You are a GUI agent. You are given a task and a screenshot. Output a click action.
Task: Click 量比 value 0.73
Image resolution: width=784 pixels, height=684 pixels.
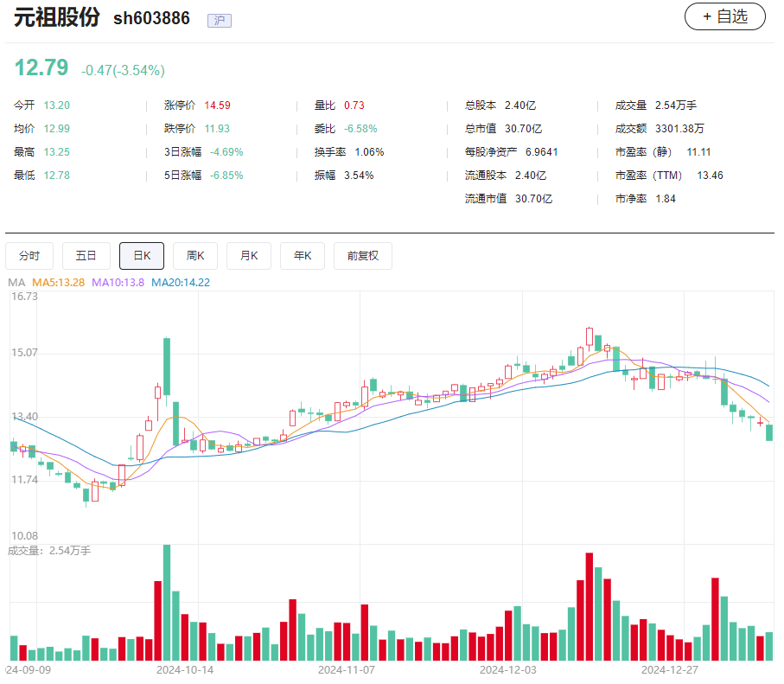[x=354, y=105]
